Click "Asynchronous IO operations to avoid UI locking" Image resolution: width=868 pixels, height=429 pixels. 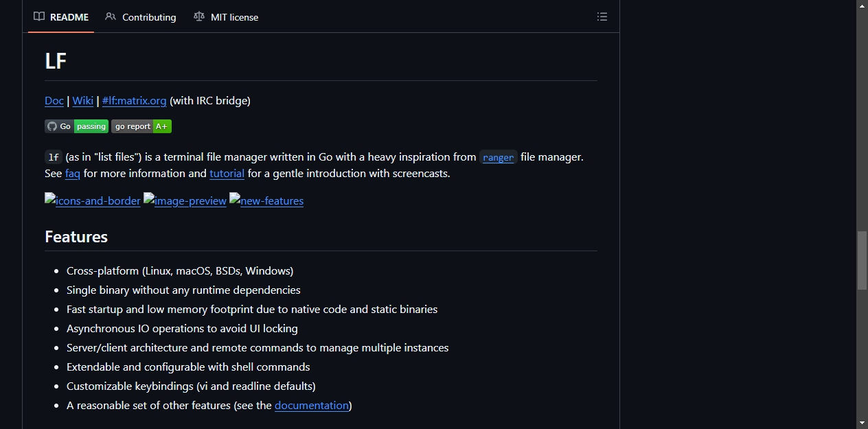click(182, 329)
